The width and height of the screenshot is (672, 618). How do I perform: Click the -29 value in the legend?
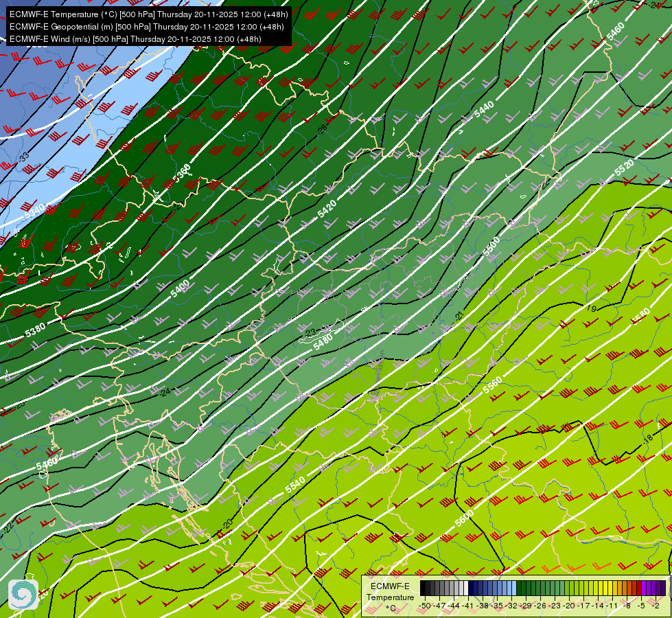pyautogui.click(x=526, y=605)
